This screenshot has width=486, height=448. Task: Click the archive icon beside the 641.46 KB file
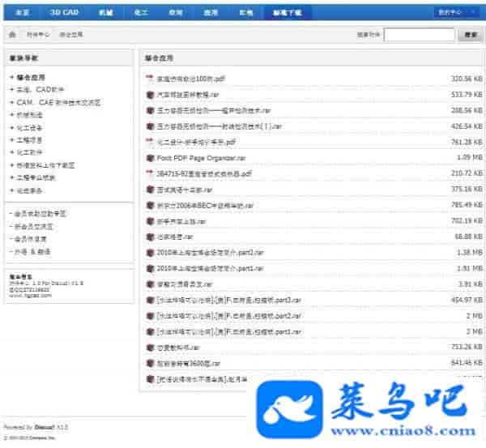click(x=150, y=364)
